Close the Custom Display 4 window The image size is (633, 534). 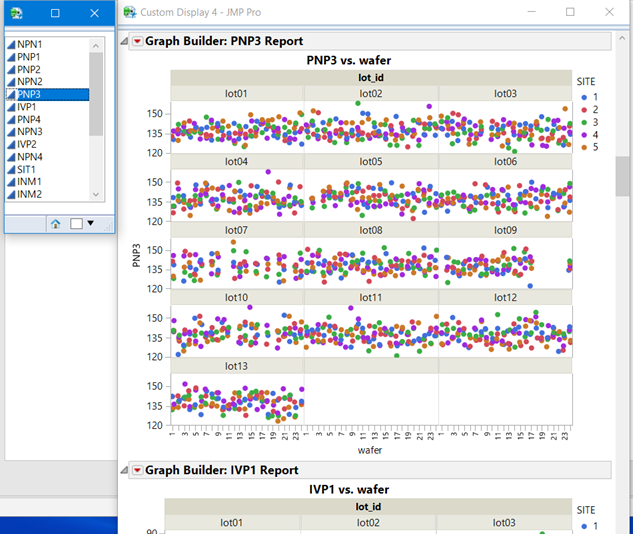coord(609,12)
